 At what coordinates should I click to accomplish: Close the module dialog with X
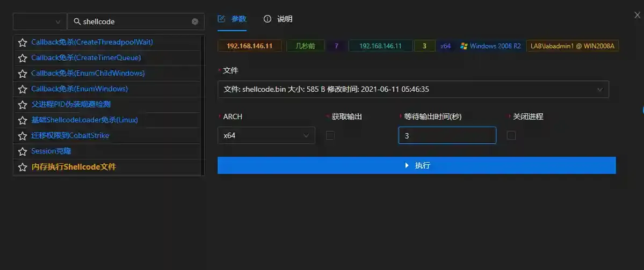637,16
